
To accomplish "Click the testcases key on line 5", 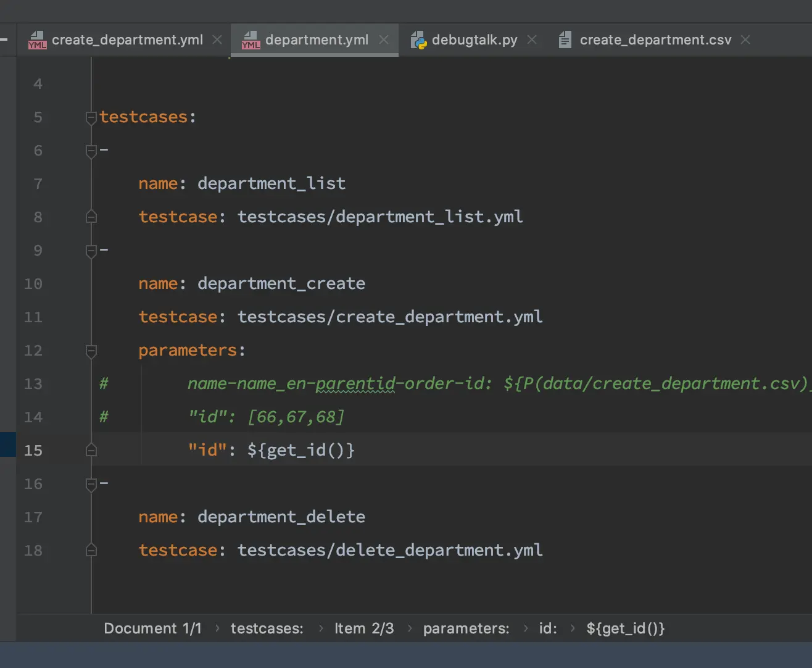I will (x=143, y=117).
